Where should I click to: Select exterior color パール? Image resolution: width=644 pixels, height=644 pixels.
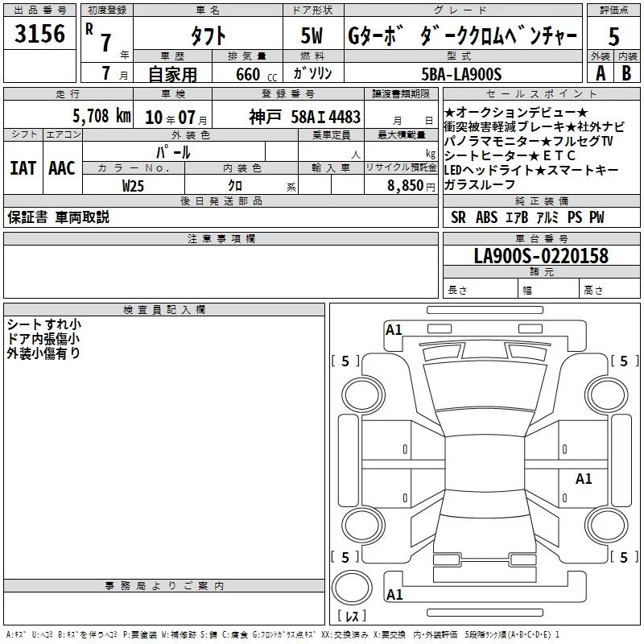pos(173,152)
